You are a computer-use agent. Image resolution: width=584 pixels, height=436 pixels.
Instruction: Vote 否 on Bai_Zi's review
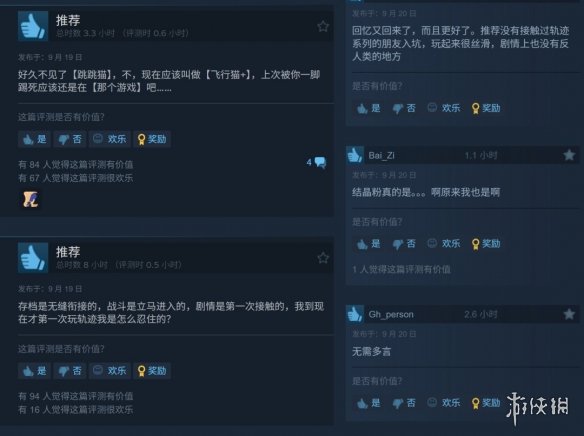tap(404, 244)
